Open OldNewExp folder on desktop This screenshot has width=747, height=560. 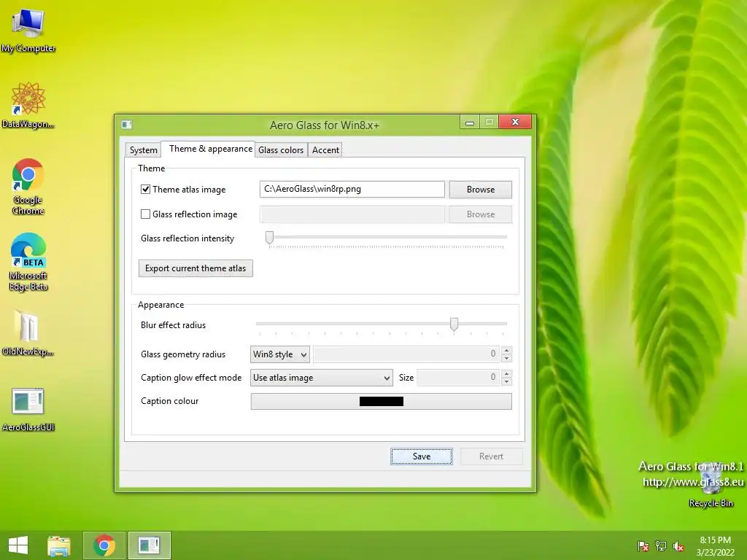point(28,332)
